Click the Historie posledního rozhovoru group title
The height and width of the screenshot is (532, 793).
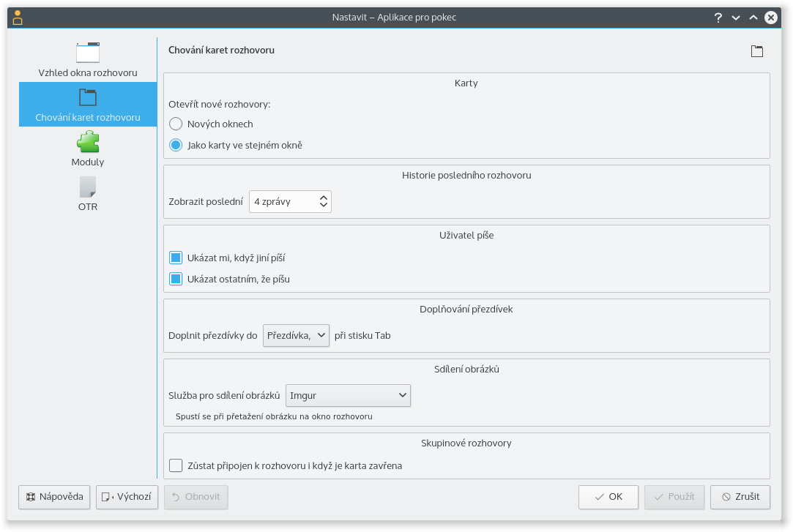466,176
